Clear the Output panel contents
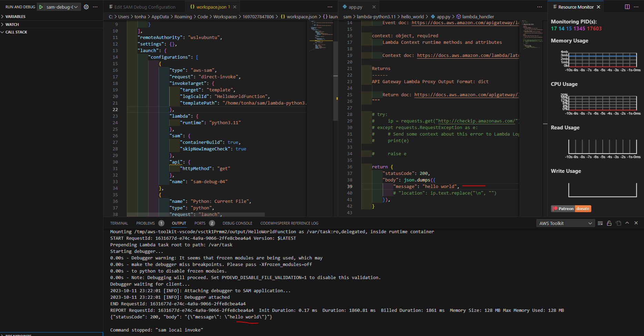 pyautogui.click(x=600, y=223)
